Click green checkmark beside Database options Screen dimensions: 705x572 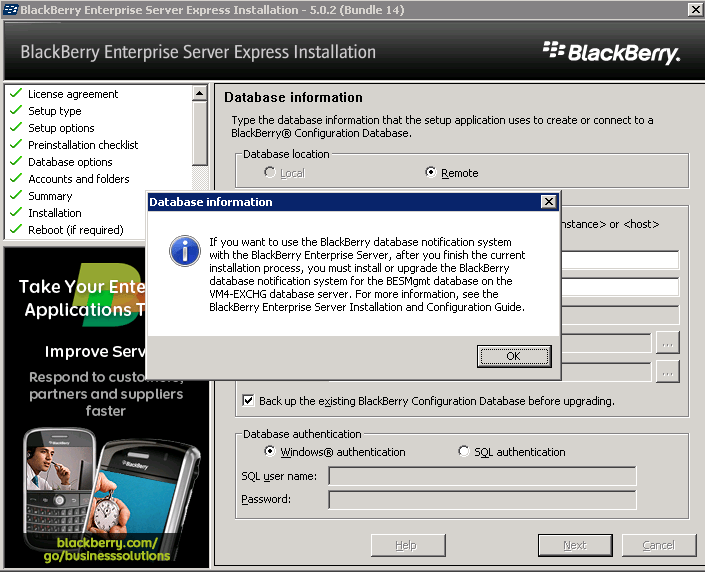[15, 162]
